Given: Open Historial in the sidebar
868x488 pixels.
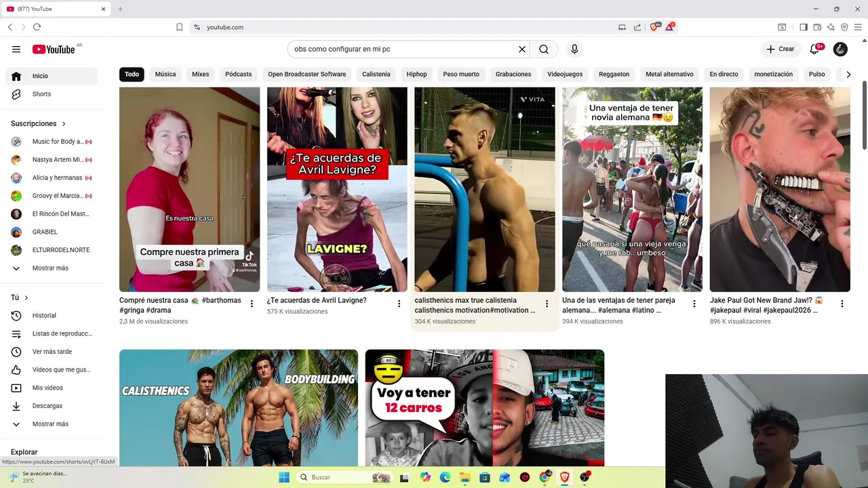Looking at the screenshot, I should [x=52, y=315].
